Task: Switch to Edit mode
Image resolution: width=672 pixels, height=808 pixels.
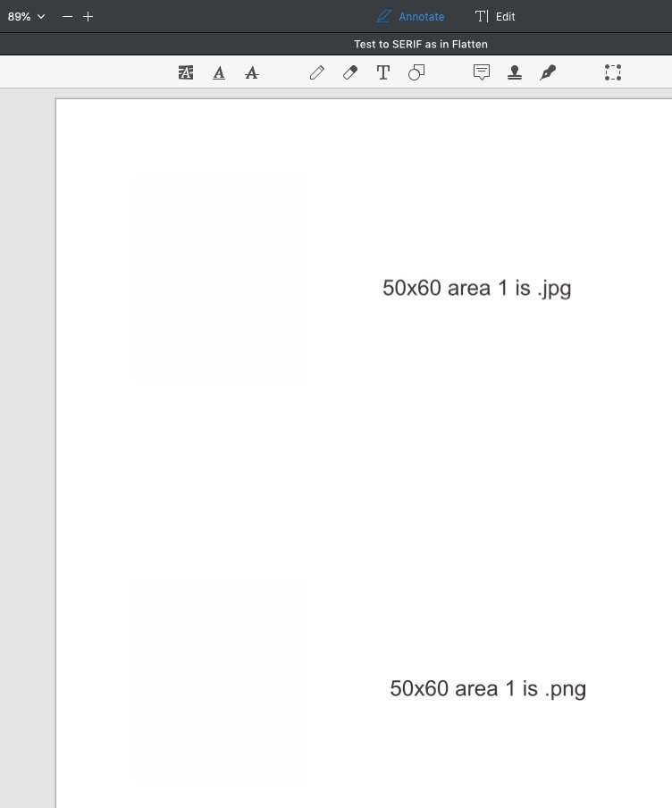Action: 495,16
